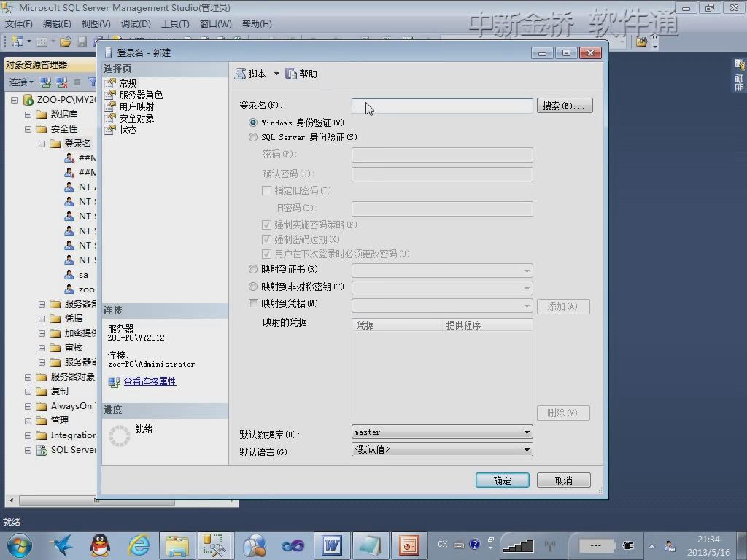The image size is (747, 560).
Task: Switch to SSMS taskbar icon
Action: coord(214,545)
